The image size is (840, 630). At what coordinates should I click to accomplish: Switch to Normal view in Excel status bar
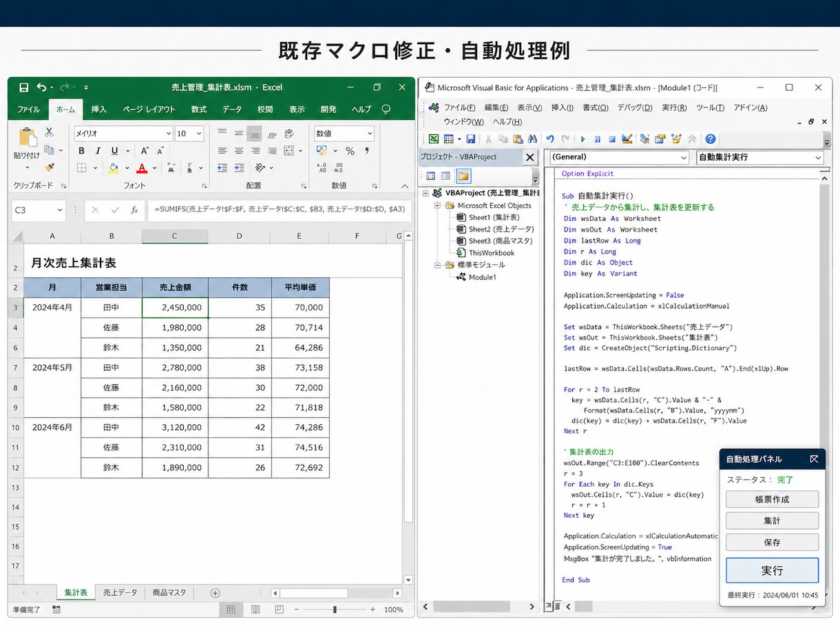click(x=231, y=609)
